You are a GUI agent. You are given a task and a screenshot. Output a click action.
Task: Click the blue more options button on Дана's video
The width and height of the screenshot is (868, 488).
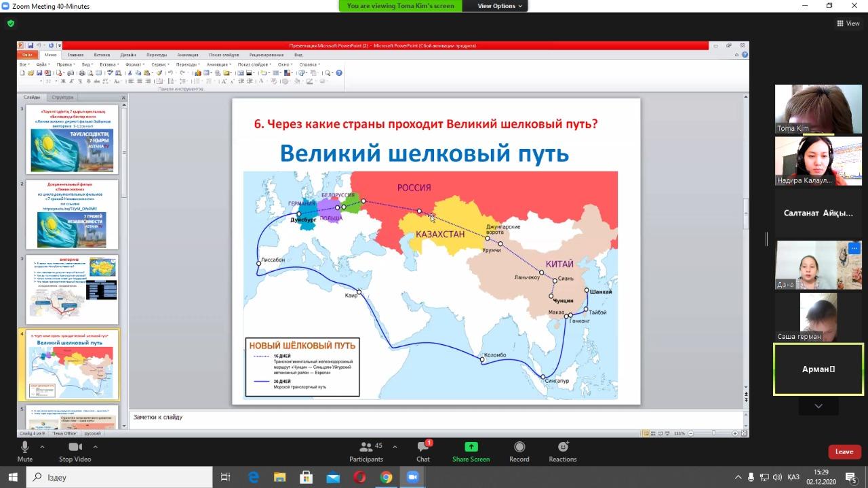tap(854, 248)
